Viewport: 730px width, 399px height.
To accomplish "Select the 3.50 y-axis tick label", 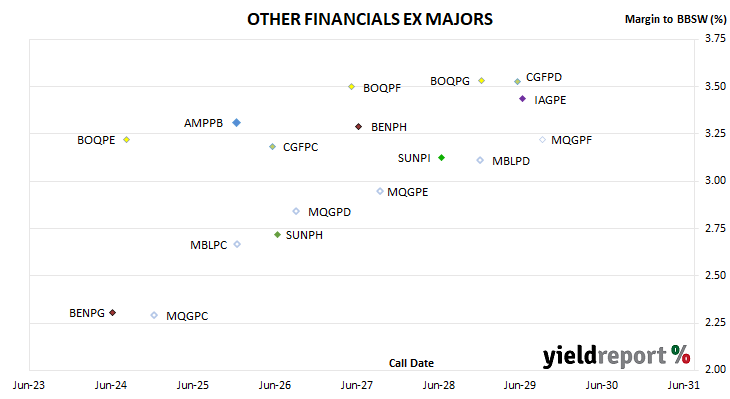I will [716, 86].
